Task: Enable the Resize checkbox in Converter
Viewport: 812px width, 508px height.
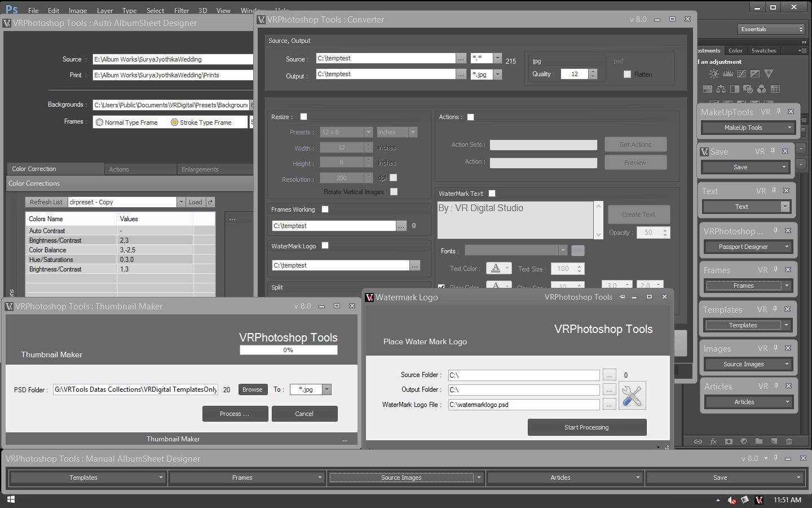Action: 303,116
